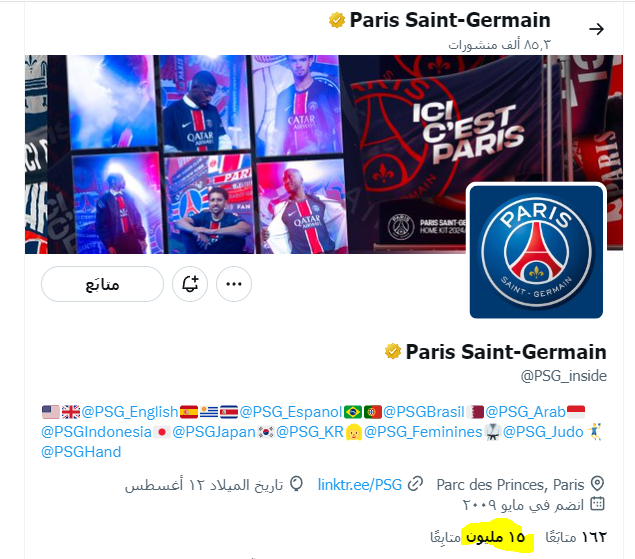The width and height of the screenshot is (635, 559).
Task: Open the @PSG_English mention
Action: tap(130, 412)
